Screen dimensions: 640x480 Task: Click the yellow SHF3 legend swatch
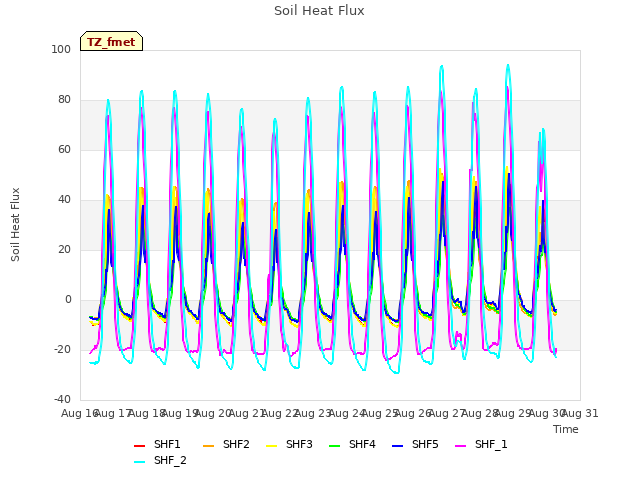pyautogui.click(x=271, y=445)
